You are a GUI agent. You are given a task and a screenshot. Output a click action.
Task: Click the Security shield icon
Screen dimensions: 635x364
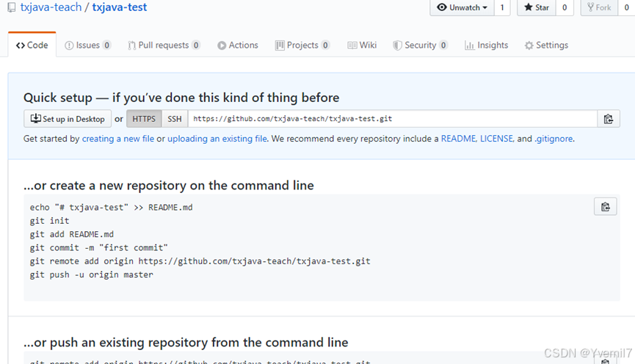point(397,45)
